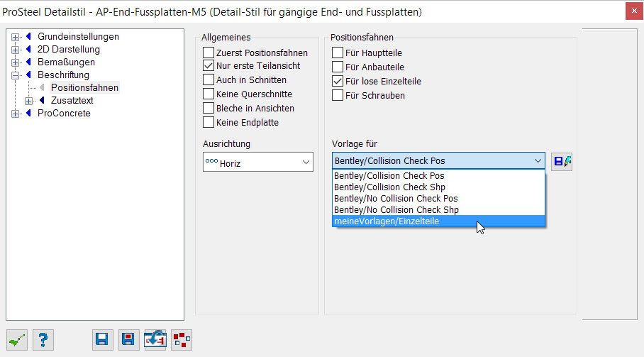Click the template edit icon beside Vorlage dropdown
Image resolution: width=644 pixels, height=357 pixels.
point(562,161)
